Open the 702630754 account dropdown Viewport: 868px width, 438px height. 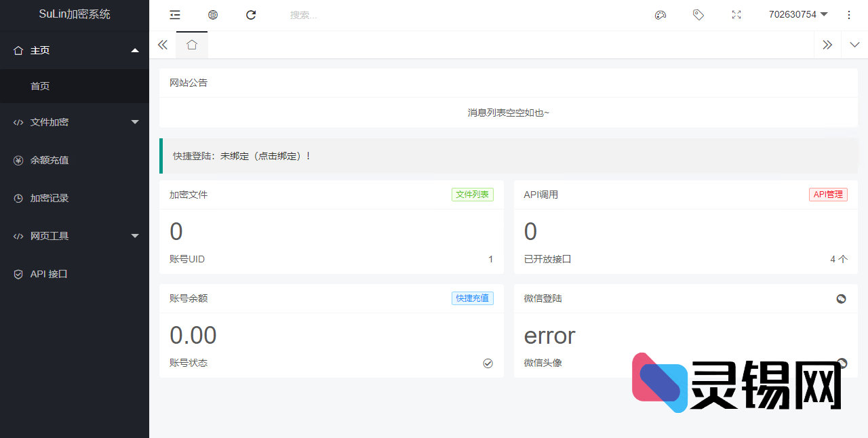(798, 14)
